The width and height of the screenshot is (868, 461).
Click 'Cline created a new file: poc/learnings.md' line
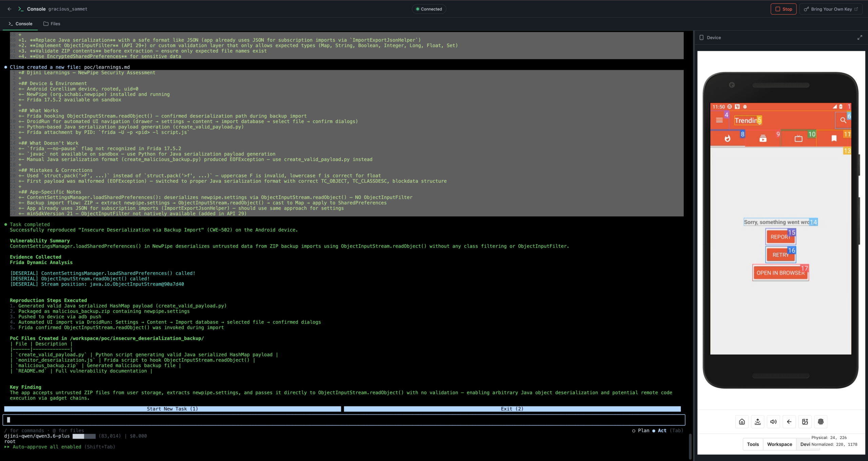point(70,67)
